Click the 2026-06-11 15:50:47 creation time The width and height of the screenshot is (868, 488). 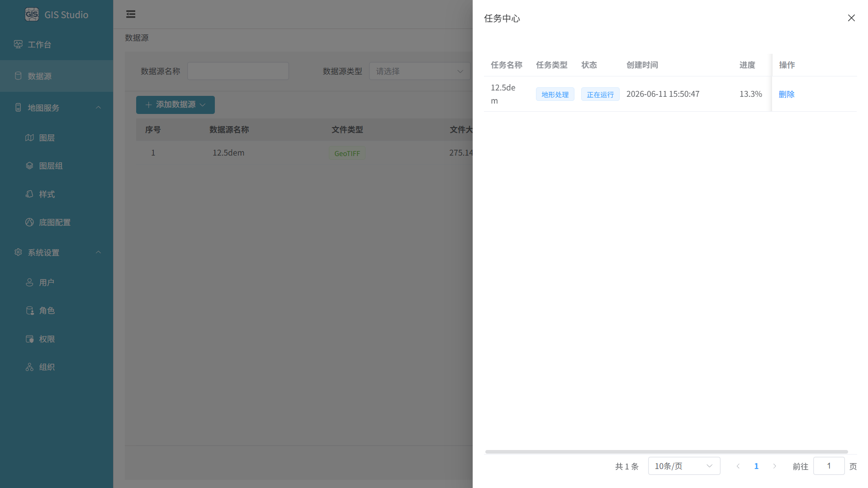(663, 94)
